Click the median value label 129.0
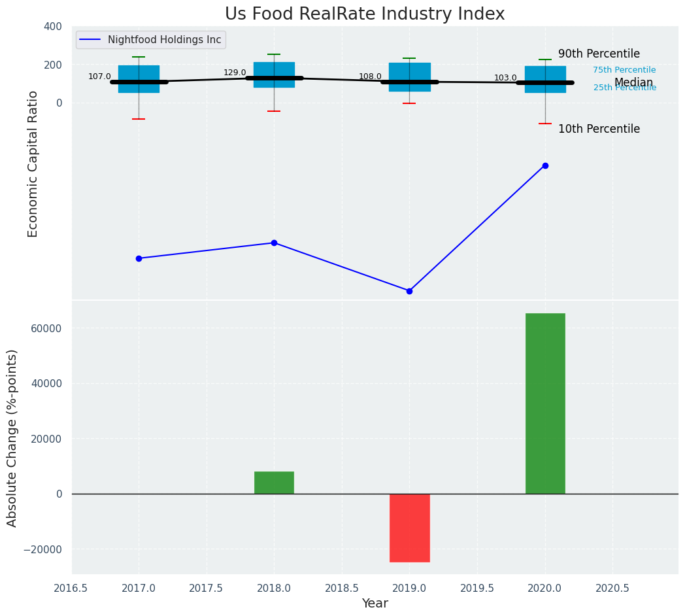Image resolution: width=685 pixels, height=616 pixels. 235,73
